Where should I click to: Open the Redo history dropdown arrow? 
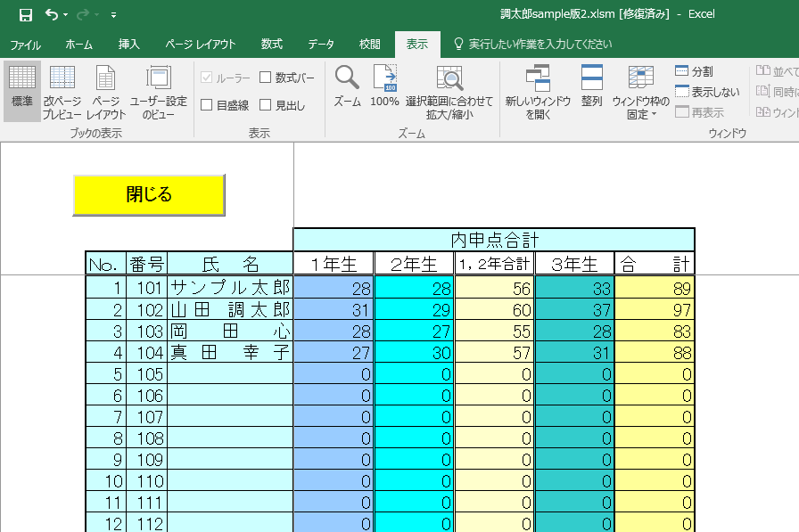97,15
